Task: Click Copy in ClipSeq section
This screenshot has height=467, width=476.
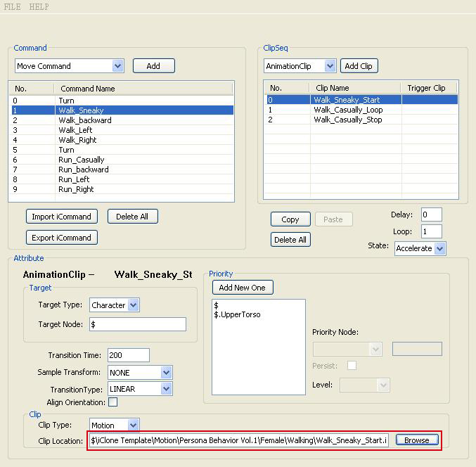Action: pos(290,219)
